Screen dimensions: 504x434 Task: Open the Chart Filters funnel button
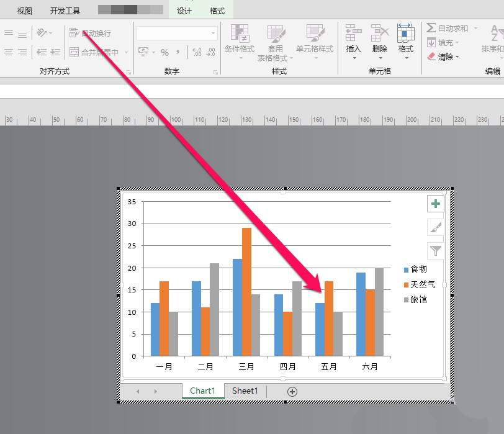pos(436,251)
